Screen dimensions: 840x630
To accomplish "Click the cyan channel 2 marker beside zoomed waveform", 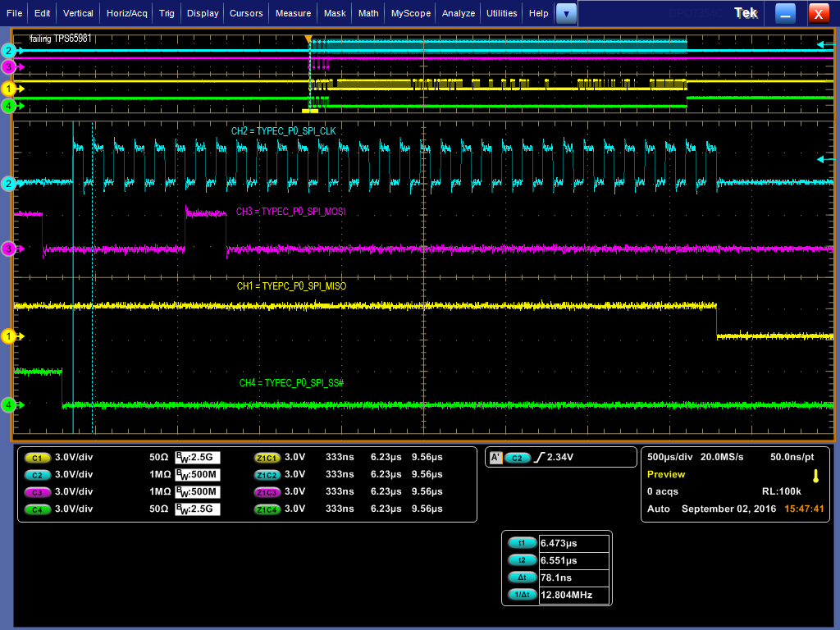I will pos(9,183).
